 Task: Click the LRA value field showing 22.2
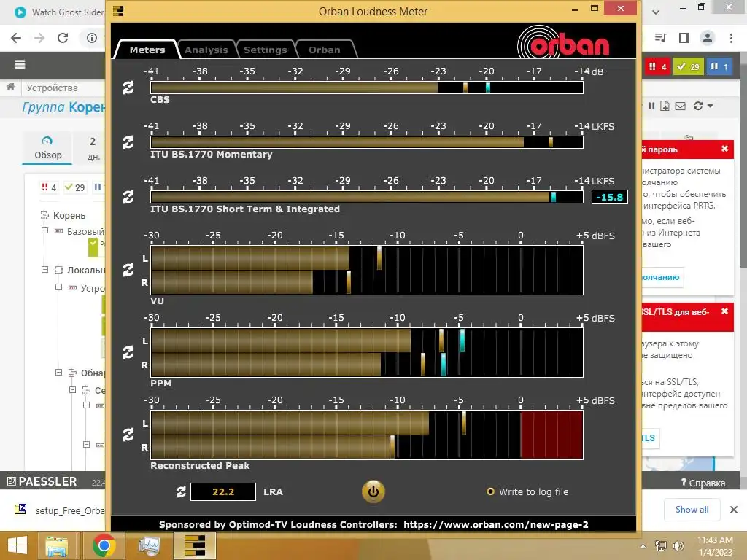click(223, 492)
